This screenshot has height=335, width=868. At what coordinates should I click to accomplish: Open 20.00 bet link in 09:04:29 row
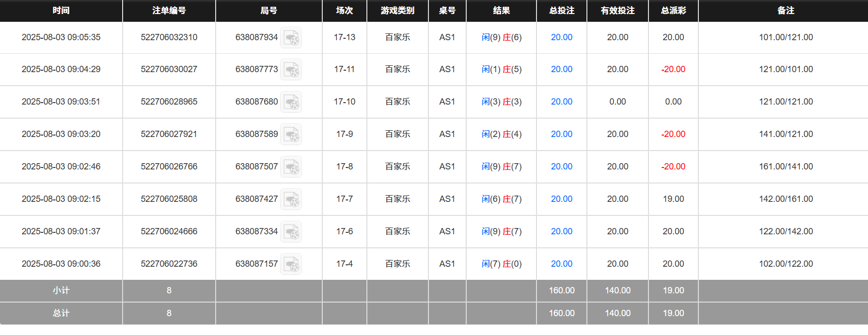coord(561,69)
